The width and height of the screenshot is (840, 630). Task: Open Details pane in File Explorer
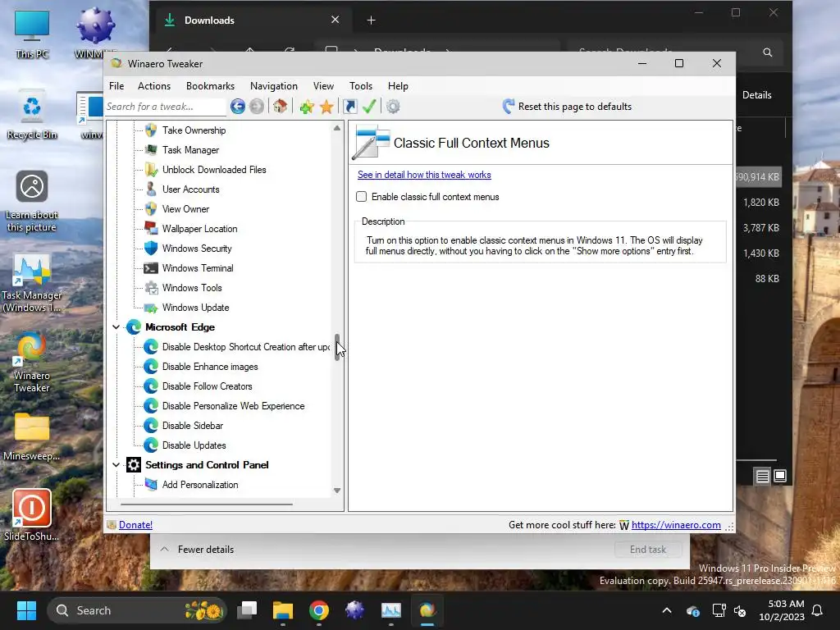757,95
